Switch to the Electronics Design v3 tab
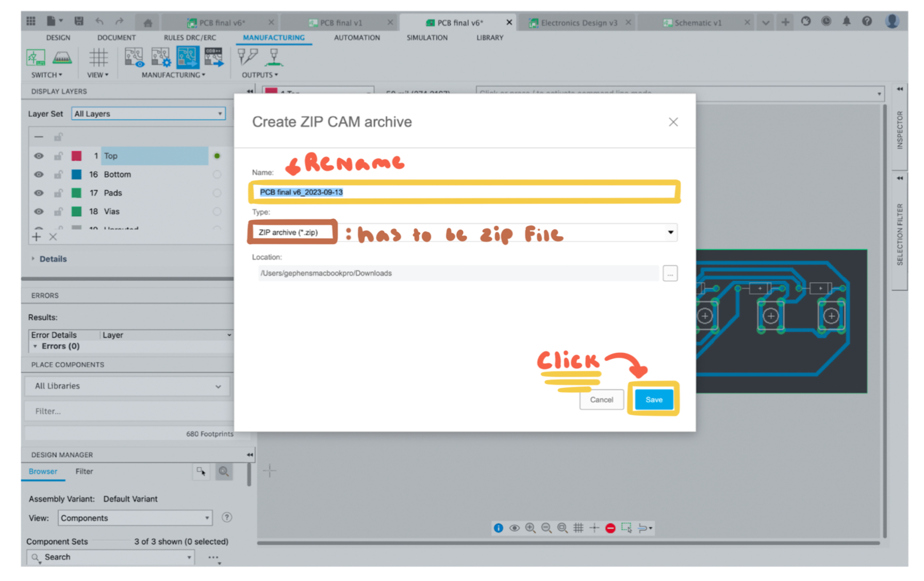Screen dimensions: 924x581 [579, 23]
